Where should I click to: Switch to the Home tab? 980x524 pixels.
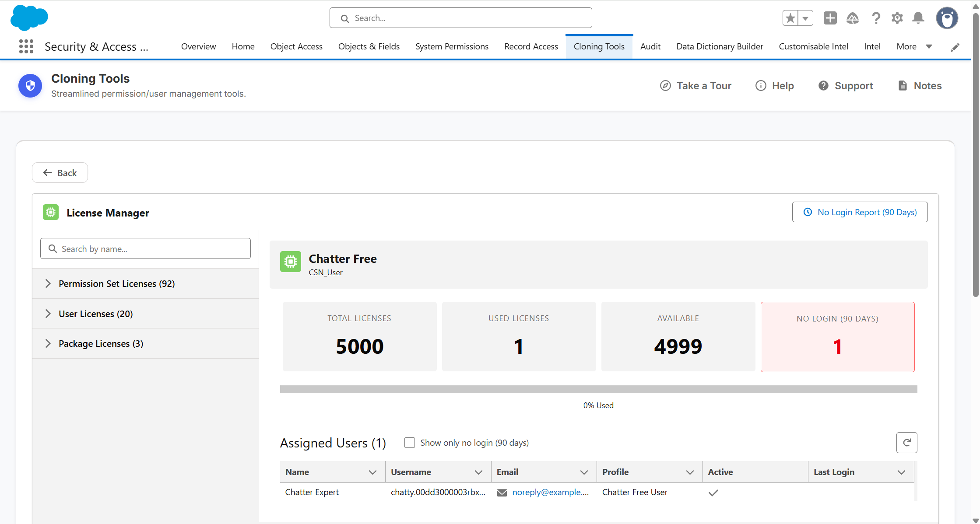click(x=243, y=46)
